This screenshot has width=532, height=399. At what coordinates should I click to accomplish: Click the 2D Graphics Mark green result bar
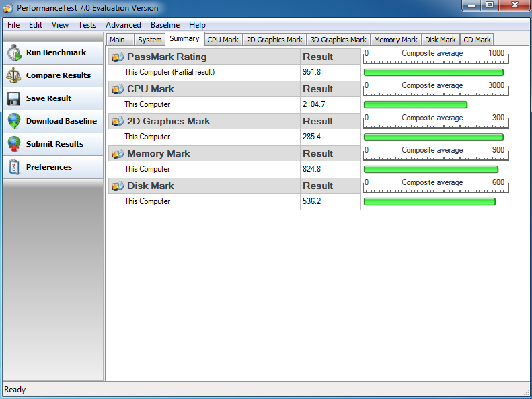click(x=434, y=137)
